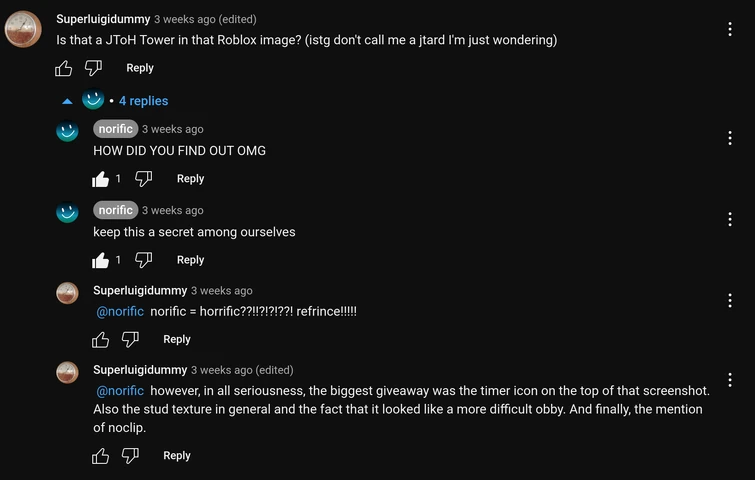Like Superluigidummy's top-level JToH comment
This screenshot has height=480, width=755.
[63, 68]
